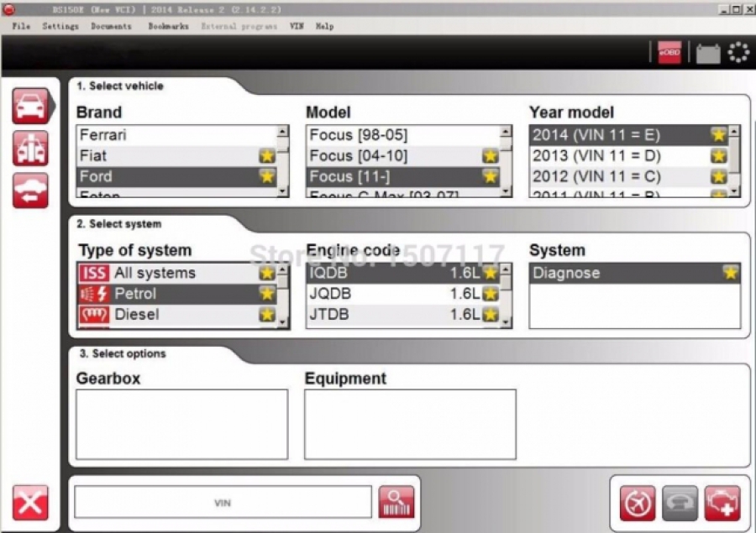Screen dimensions: 756x533
Task: Toggle favorite star next to Fiat
Action: [x=267, y=155]
